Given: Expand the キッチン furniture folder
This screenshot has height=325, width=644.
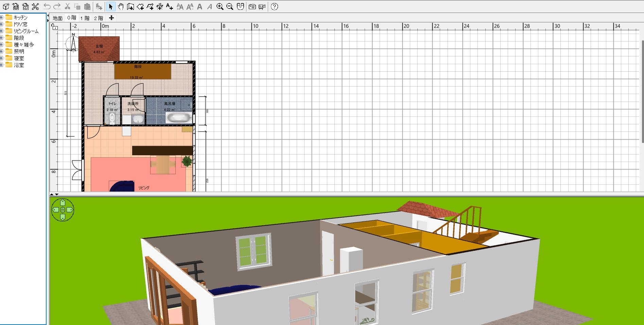Looking at the screenshot, I should [x=2, y=17].
